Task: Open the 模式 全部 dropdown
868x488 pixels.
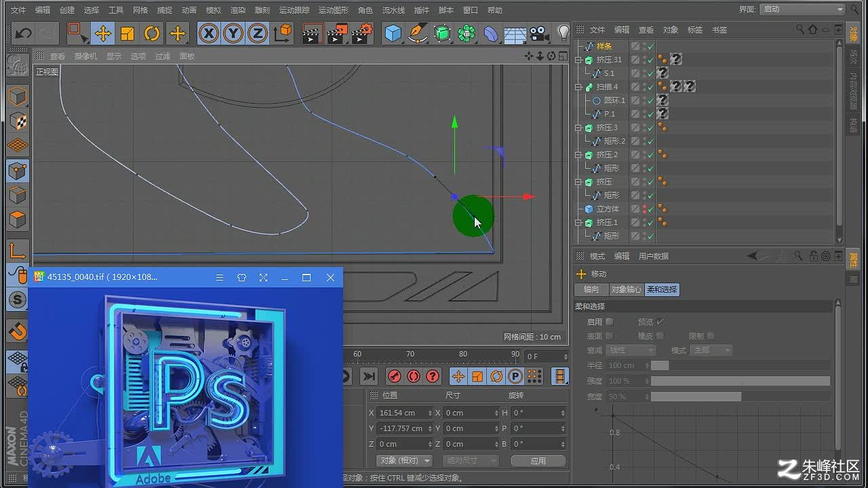Action: pyautogui.click(x=711, y=350)
